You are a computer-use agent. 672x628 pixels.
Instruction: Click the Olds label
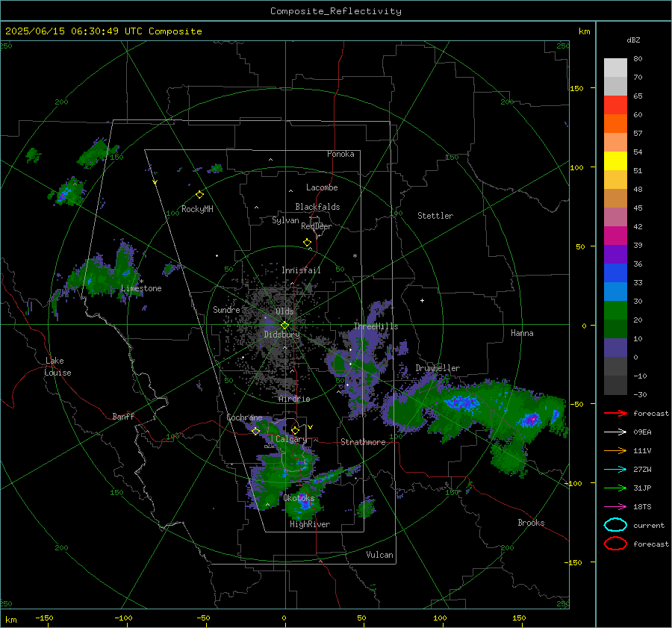(284, 311)
